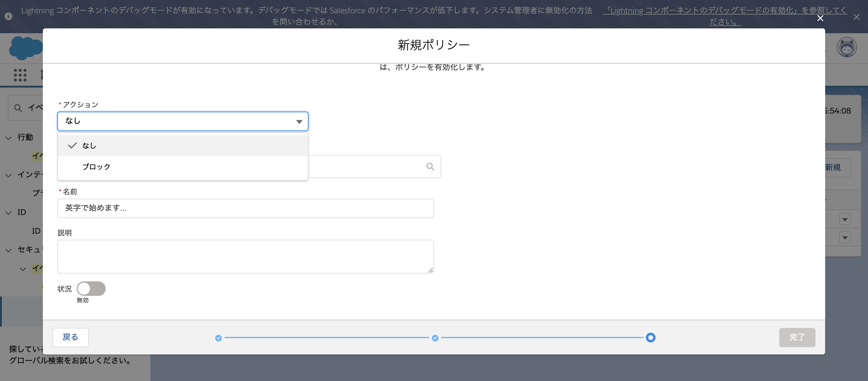Select the なし option in list
This screenshot has width=868, height=381.
click(89, 146)
